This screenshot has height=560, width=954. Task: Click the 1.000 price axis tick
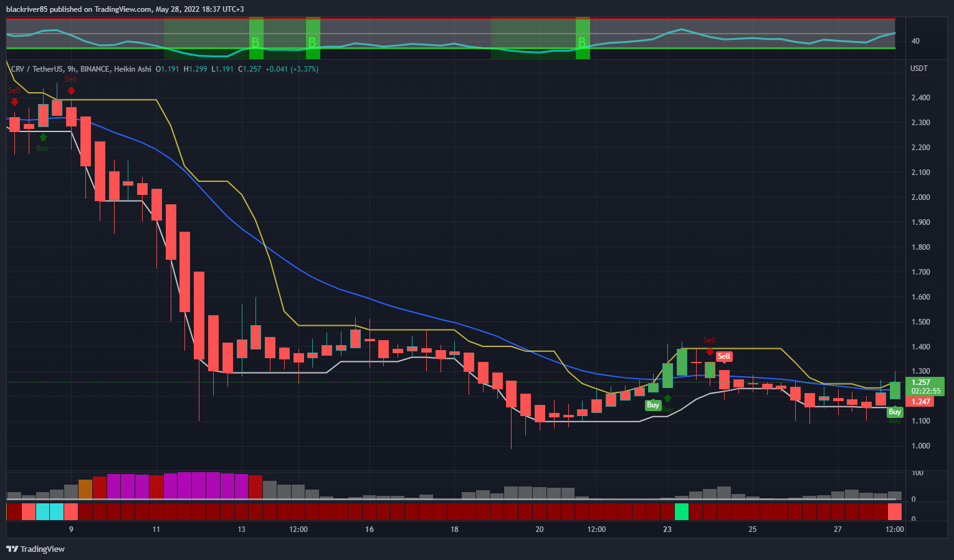coord(920,446)
